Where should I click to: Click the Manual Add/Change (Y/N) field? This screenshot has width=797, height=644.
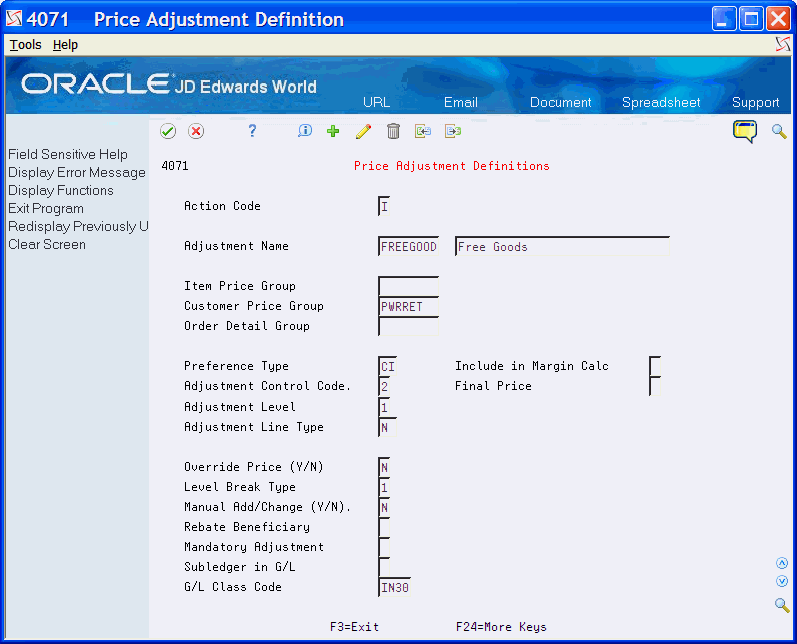click(x=384, y=507)
